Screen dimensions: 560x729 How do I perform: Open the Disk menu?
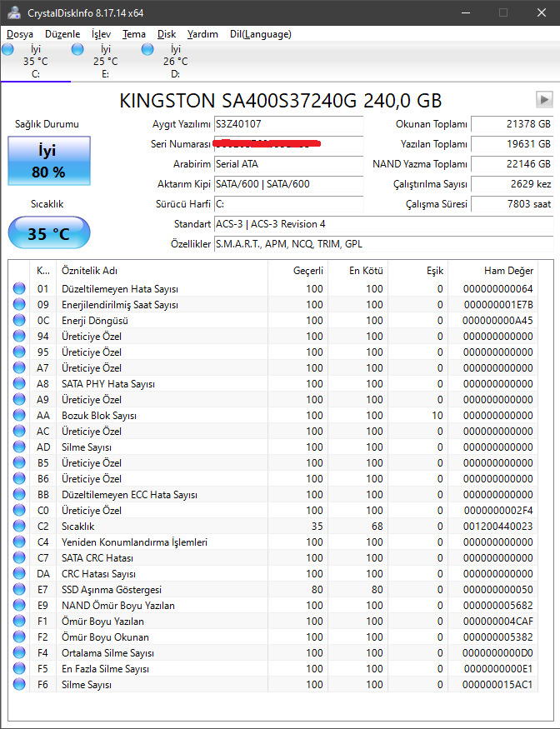(167, 34)
